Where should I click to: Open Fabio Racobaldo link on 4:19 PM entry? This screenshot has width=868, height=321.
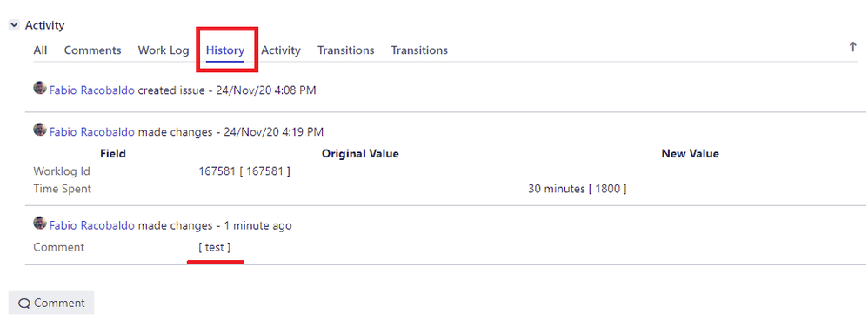pyautogui.click(x=92, y=132)
